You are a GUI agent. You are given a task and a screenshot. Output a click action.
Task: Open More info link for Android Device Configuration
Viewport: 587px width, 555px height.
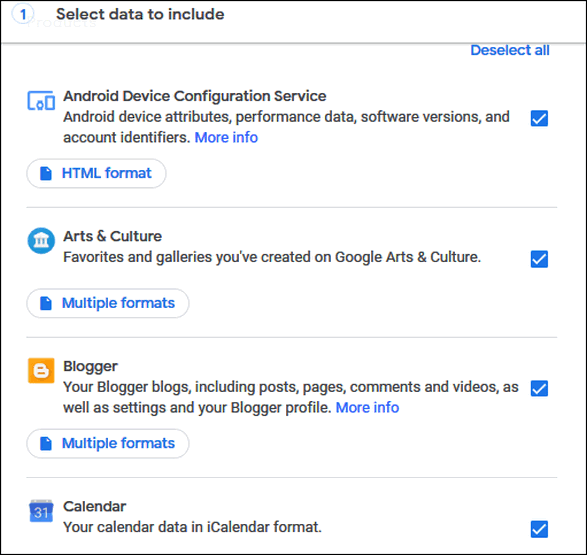[x=226, y=137]
